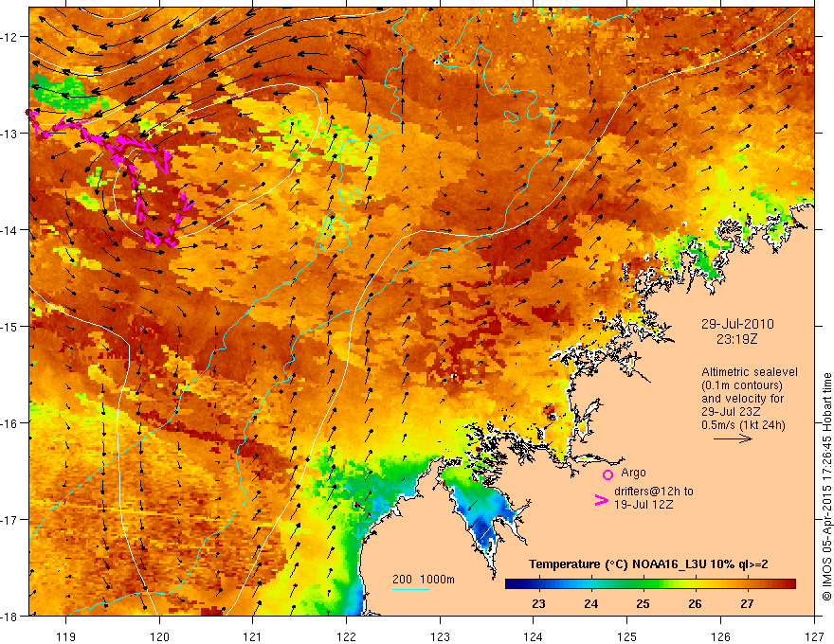The image size is (834, 644).
Task: Click the latitude axis label -16
Action: tap(9, 423)
